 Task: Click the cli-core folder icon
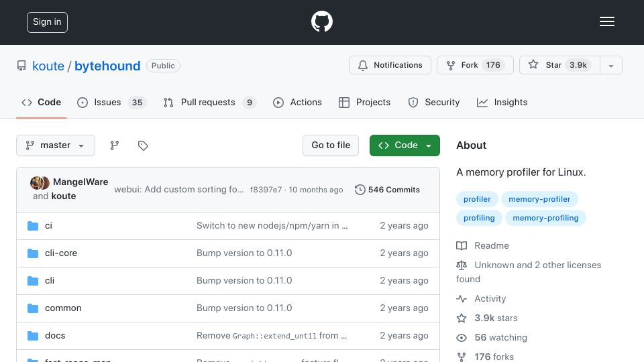(33, 253)
